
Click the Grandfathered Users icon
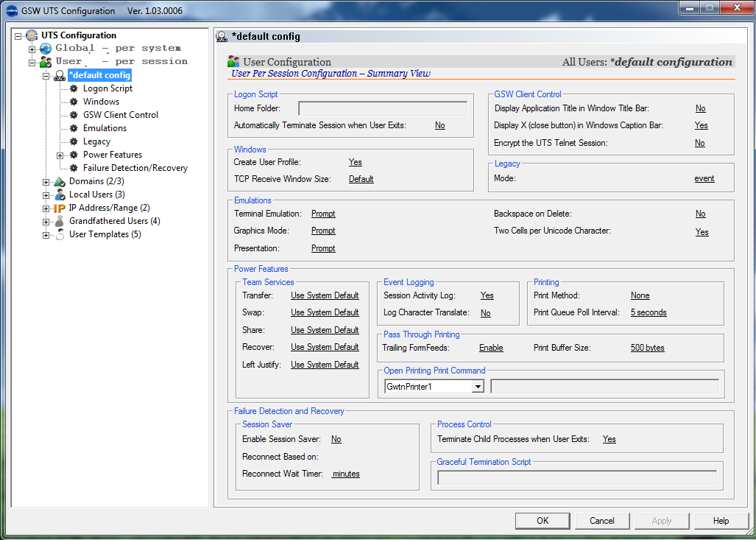point(60,221)
